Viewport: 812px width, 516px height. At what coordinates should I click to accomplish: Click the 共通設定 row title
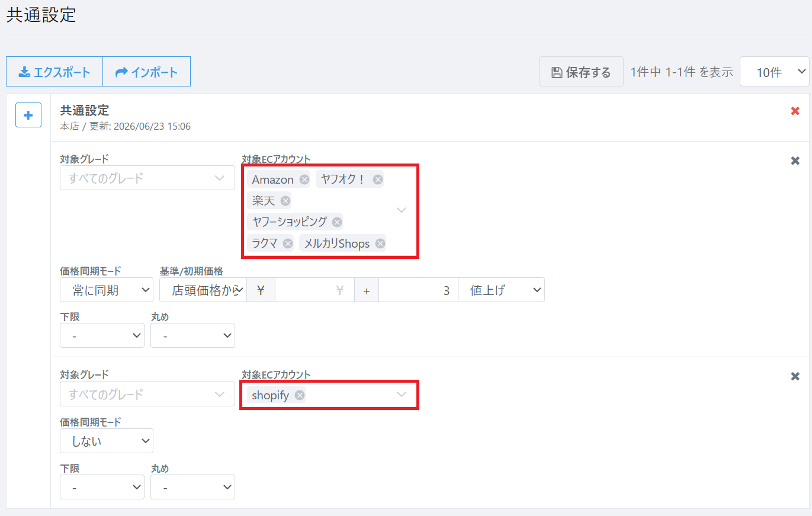[x=85, y=110]
